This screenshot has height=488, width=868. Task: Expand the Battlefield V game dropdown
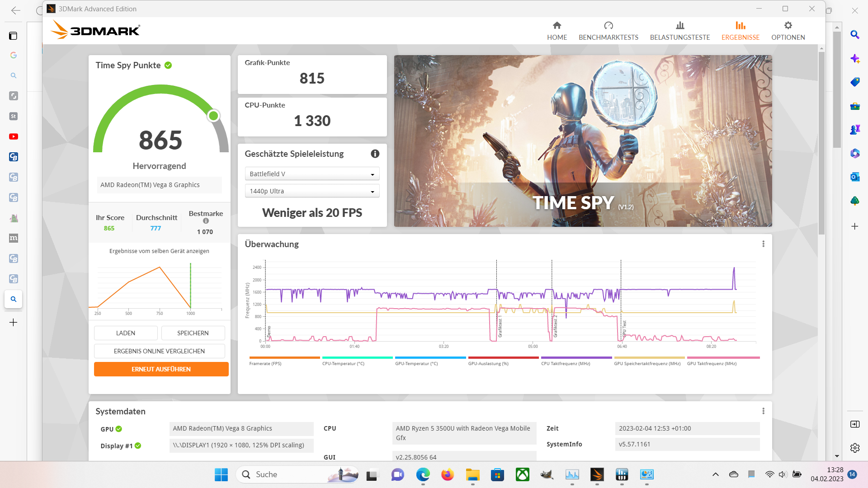[x=312, y=174]
